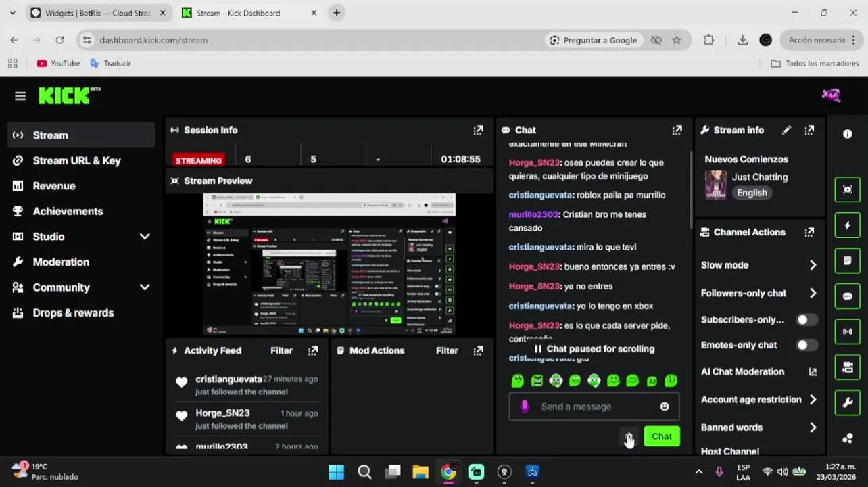This screenshot has height=487, width=868.
Task: Open the volume control in the system tray
Action: coord(783,472)
